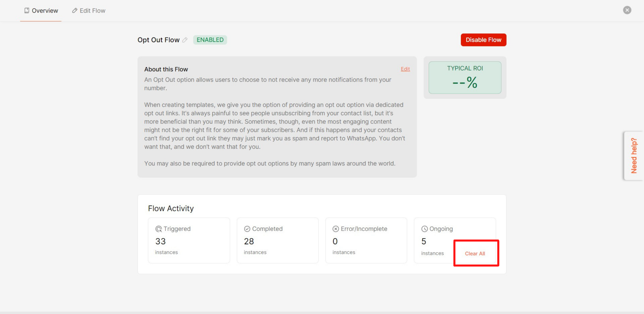This screenshot has height=314, width=644.
Task: Click the Flow Activity heading
Action: click(171, 208)
